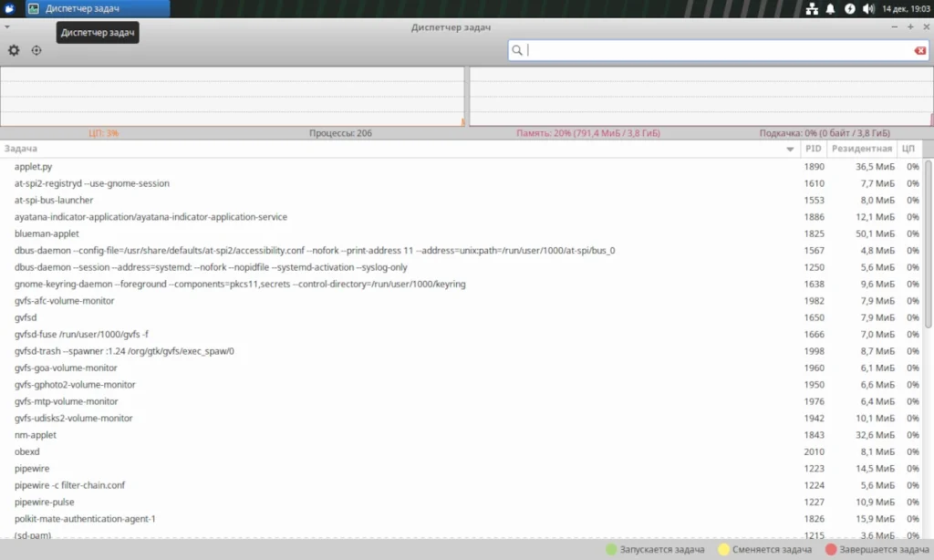Screen dimensions: 934x560
Task: Select at-spi2-registryd --use-gnome-session process
Action: point(462,183)
